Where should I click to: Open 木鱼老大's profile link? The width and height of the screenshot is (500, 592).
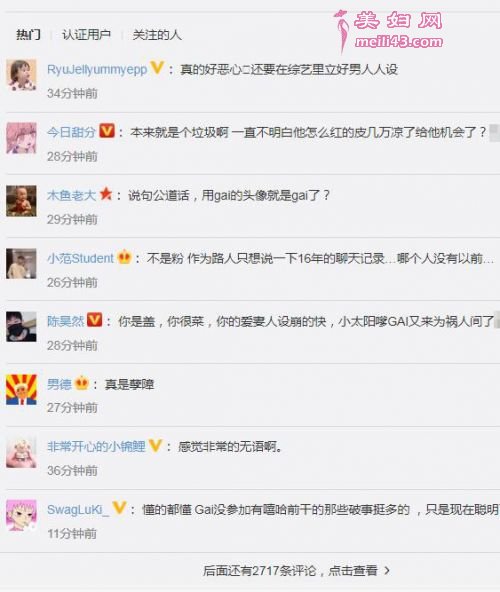point(71,195)
